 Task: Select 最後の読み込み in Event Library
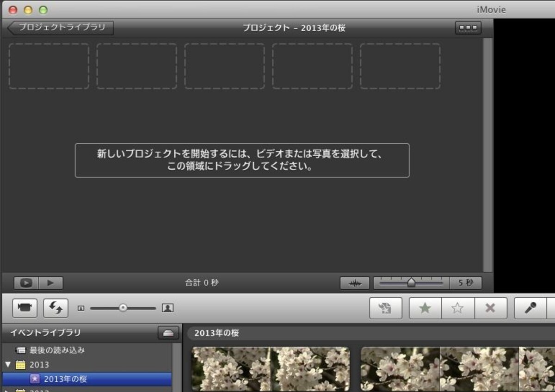(x=57, y=350)
